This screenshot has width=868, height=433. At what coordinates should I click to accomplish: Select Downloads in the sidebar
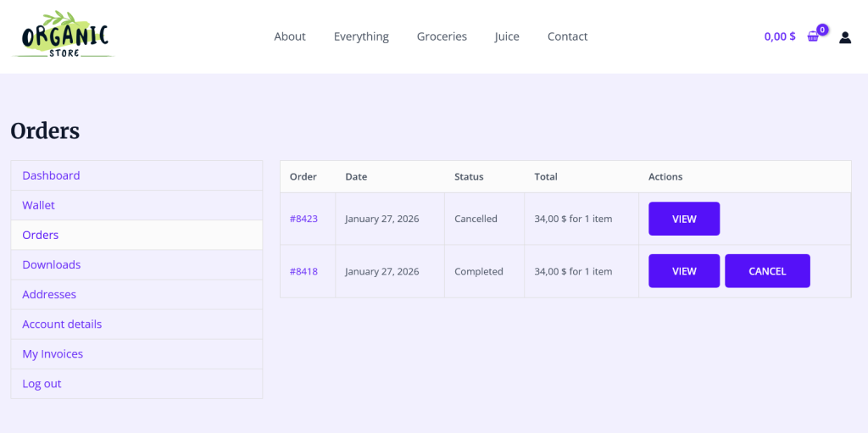[136, 264]
